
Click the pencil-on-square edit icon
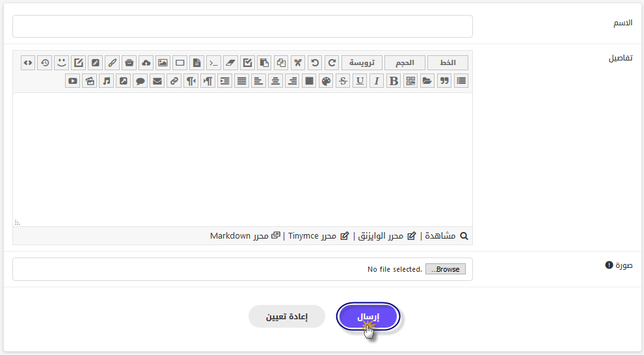79,63
